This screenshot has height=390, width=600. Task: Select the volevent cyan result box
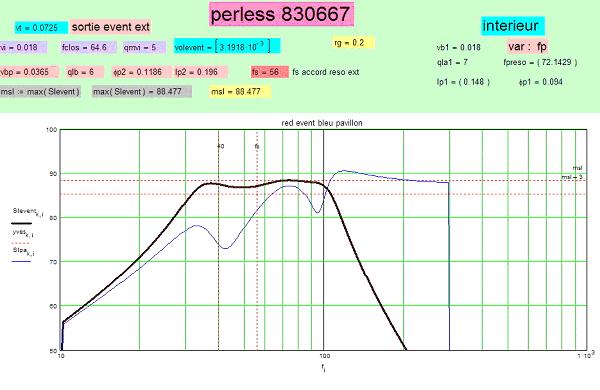click(x=227, y=46)
